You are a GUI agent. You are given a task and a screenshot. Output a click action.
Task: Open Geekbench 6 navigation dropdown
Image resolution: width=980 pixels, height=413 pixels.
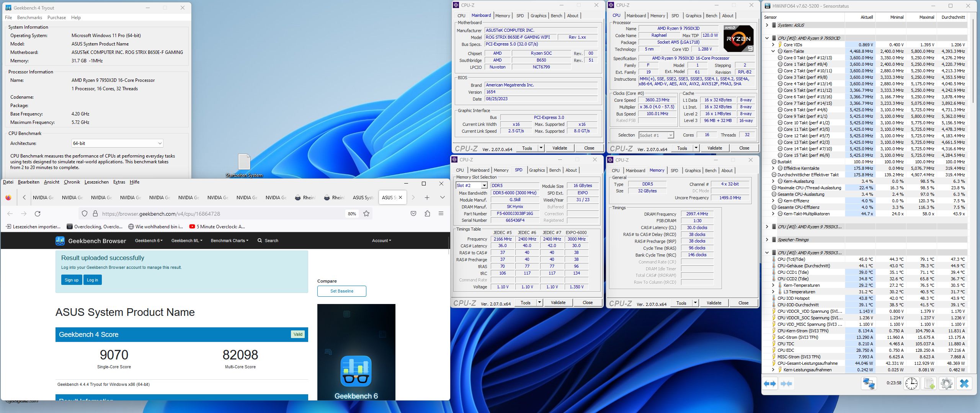coord(149,241)
